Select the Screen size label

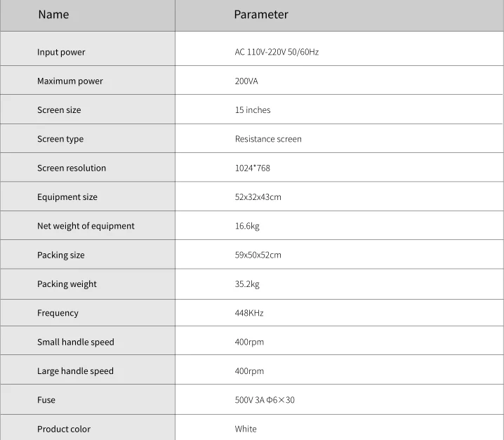point(59,110)
